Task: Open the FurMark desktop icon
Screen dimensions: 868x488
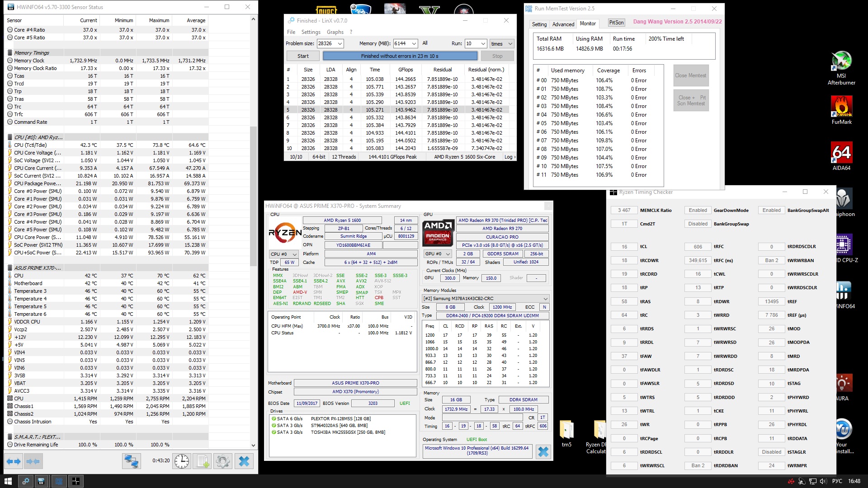Action: (841, 110)
